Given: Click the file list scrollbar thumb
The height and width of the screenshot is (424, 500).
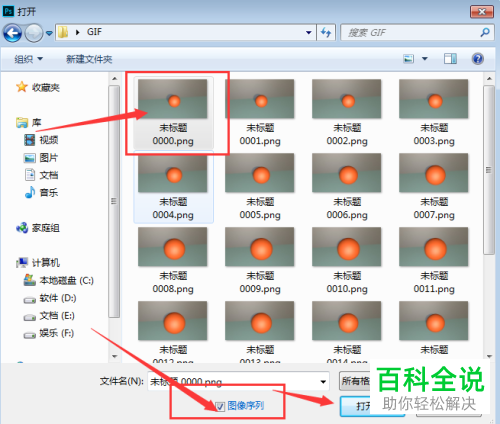Looking at the screenshot, I should tap(489, 170).
